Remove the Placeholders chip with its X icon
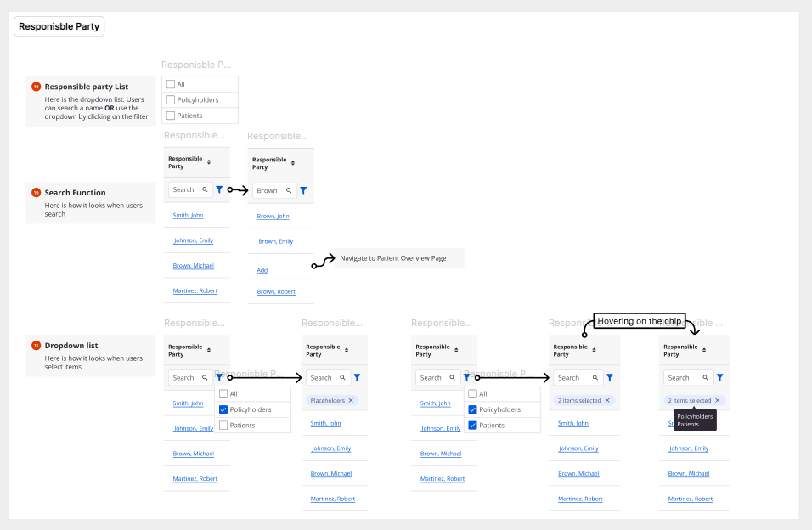This screenshot has width=812, height=530. 351,400
